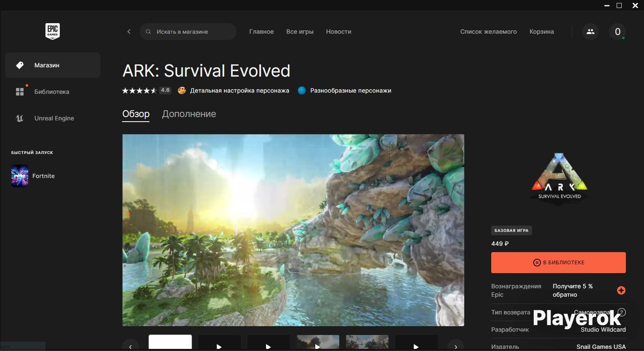This screenshot has height=351, width=644.
Task: Click the Unreal Engine logo icon
Action: point(20,118)
